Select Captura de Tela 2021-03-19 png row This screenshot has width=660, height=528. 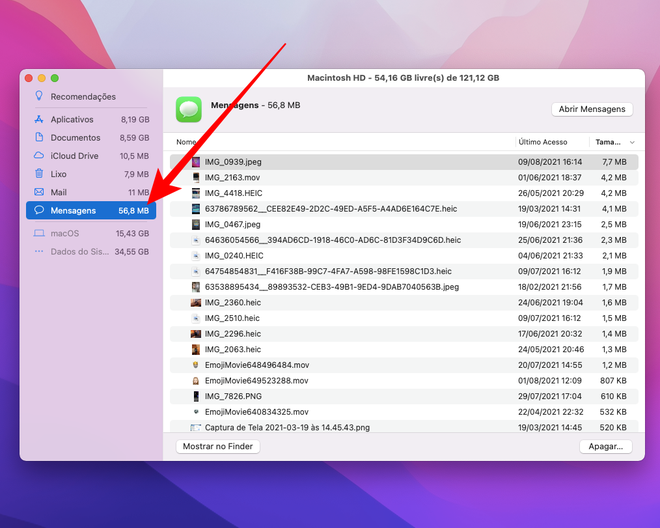tap(404, 426)
